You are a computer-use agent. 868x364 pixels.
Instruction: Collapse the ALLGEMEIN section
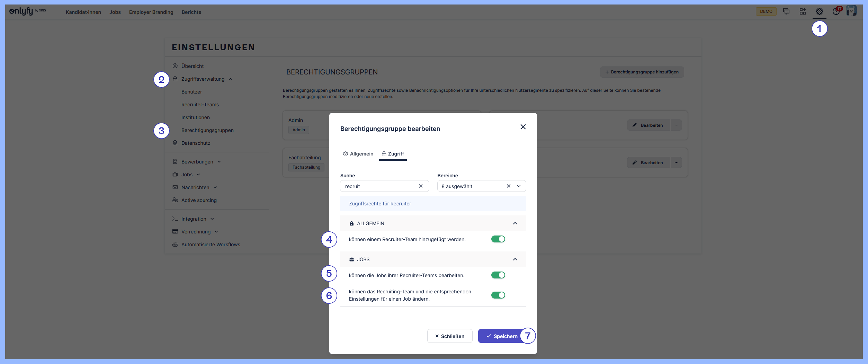515,223
